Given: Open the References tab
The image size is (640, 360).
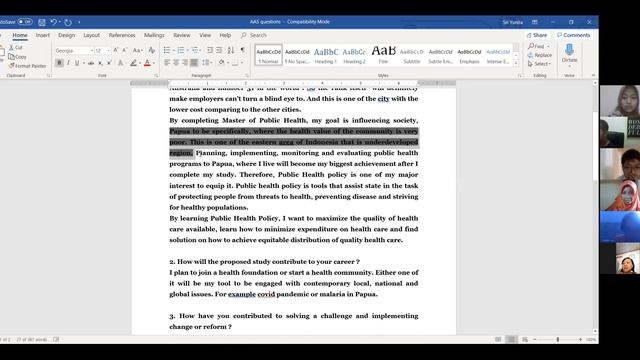Looking at the screenshot, I should [122, 36].
